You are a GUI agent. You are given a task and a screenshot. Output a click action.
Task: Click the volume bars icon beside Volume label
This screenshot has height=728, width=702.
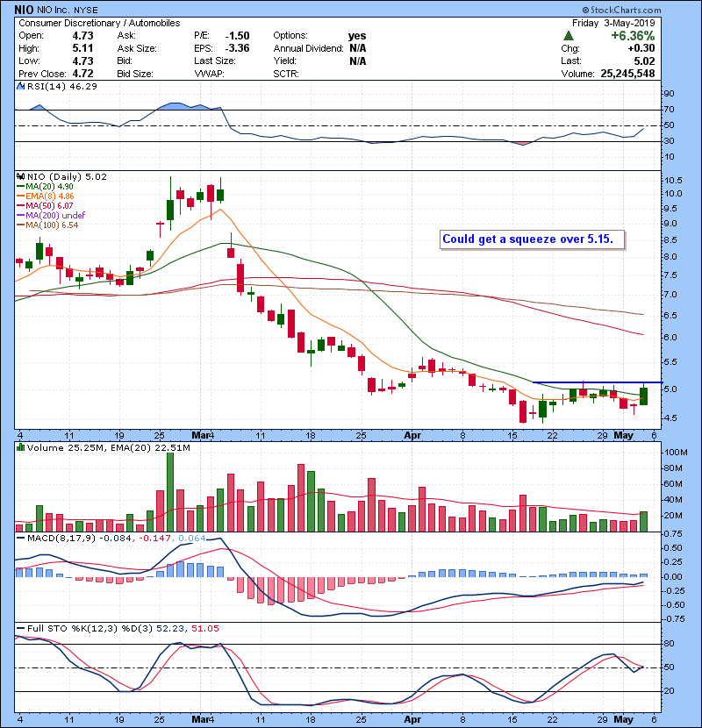point(20,447)
